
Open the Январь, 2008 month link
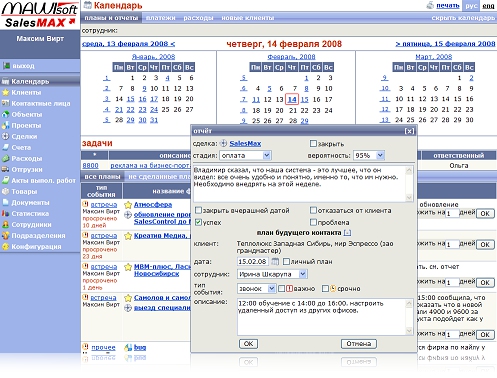pos(153,57)
